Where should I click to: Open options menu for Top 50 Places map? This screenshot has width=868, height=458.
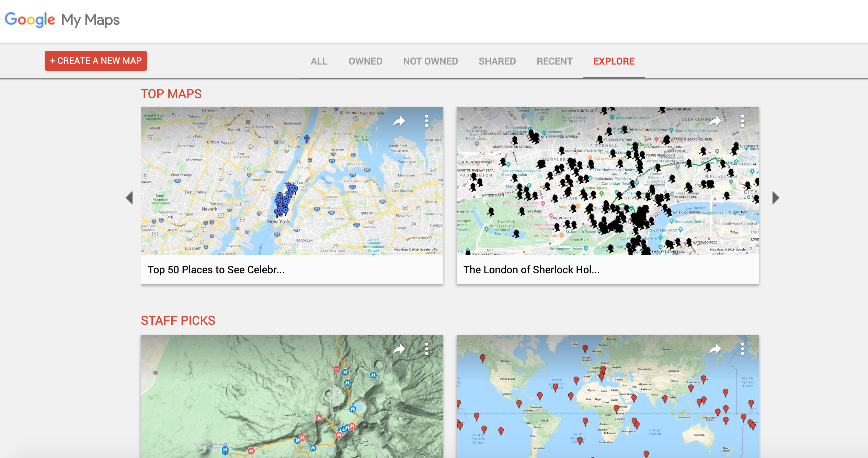point(426,121)
